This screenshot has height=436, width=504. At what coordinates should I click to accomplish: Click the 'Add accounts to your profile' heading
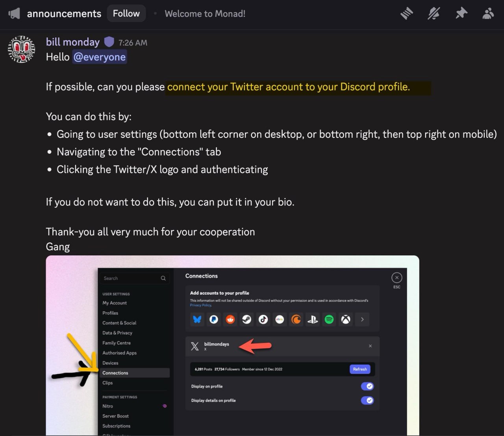(219, 293)
